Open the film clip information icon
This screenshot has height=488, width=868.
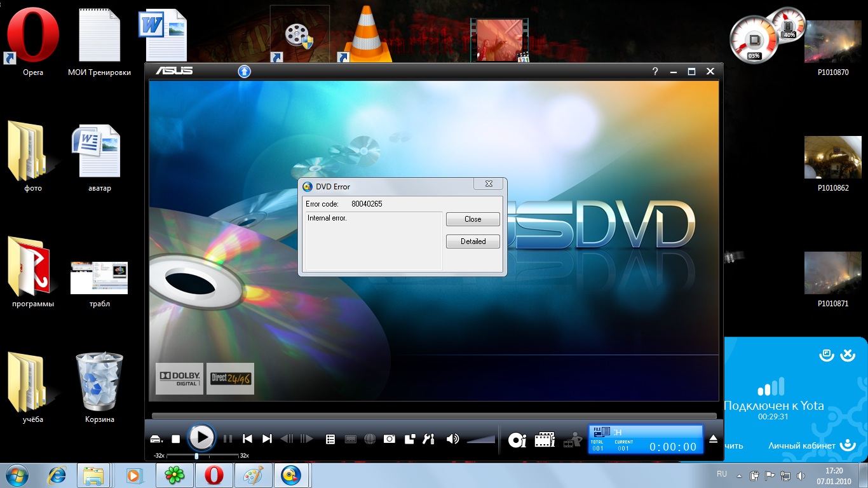[545, 439]
